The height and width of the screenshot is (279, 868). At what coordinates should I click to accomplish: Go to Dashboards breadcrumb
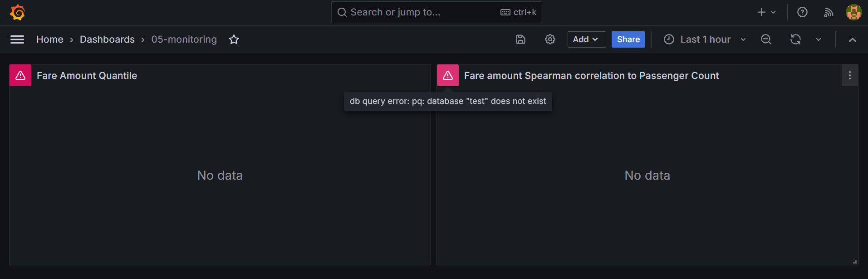click(x=107, y=39)
